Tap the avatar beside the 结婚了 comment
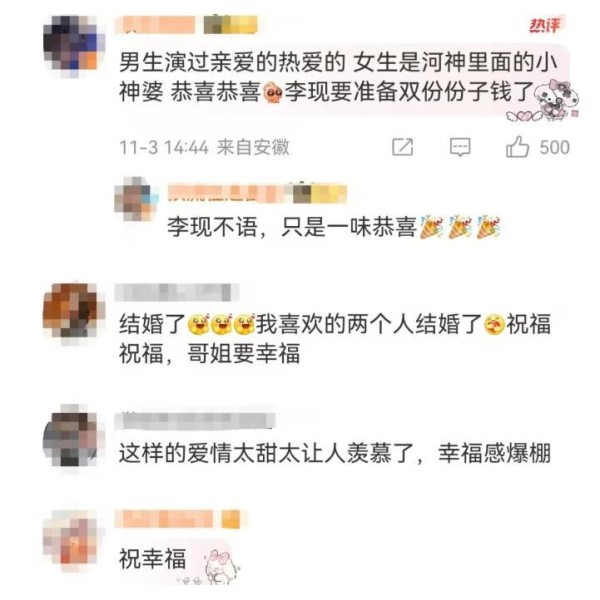Image resolution: width=600 pixels, height=600 pixels. (x=73, y=313)
